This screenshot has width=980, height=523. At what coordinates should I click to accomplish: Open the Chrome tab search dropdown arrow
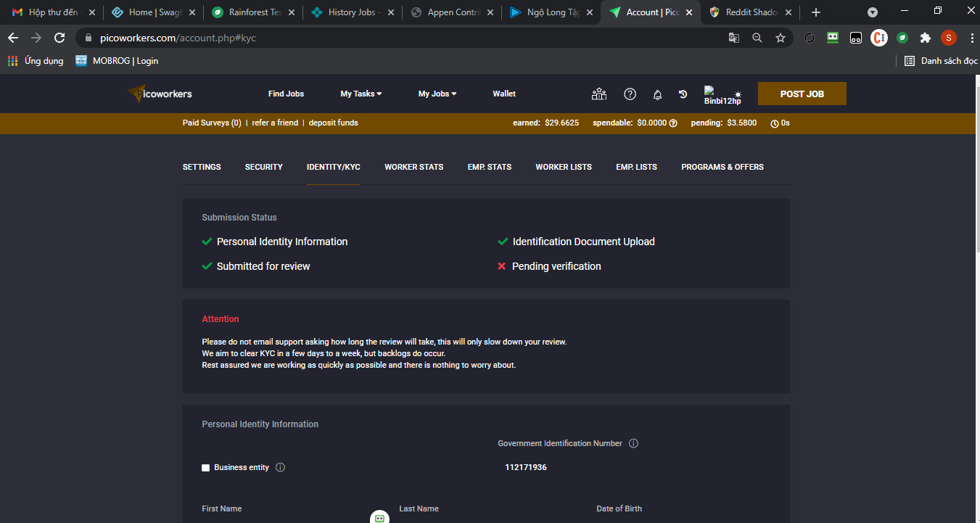pos(873,12)
